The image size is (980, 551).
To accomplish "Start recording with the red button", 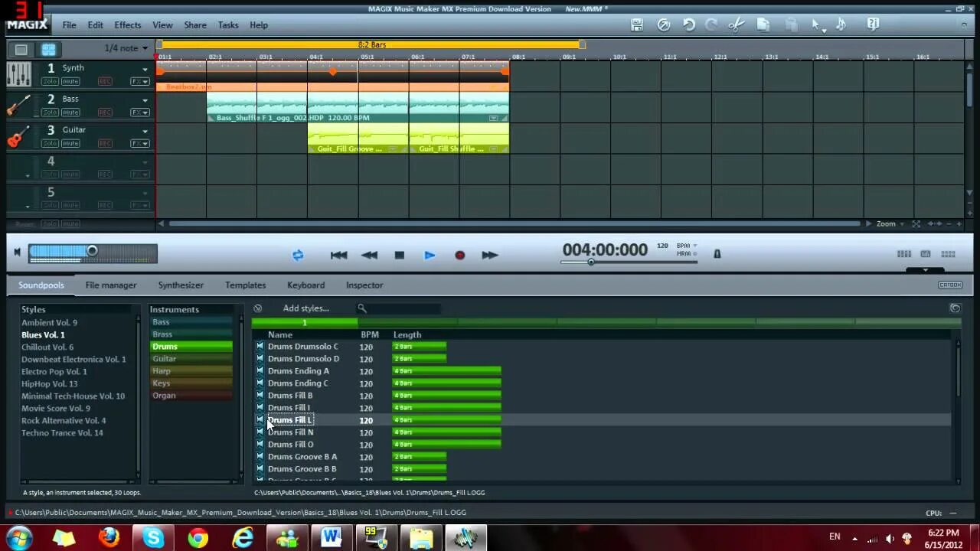I will point(459,255).
